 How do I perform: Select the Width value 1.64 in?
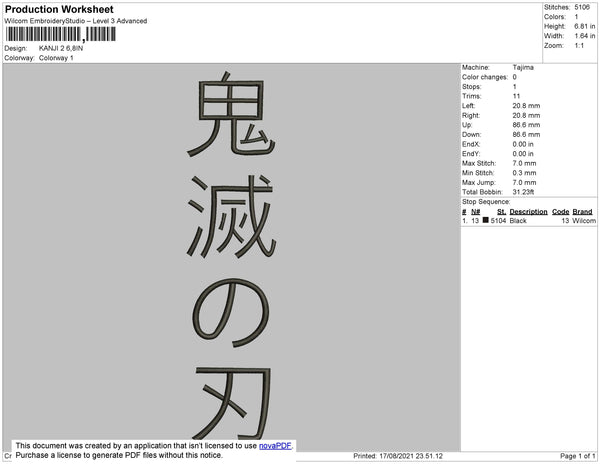pyautogui.click(x=584, y=36)
